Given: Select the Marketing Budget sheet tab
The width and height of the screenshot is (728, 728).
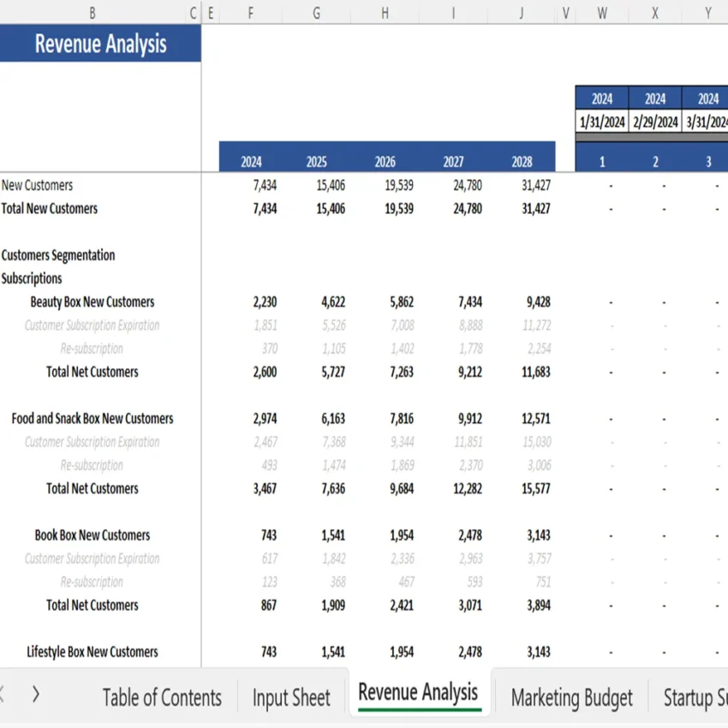Looking at the screenshot, I should click(x=572, y=697).
